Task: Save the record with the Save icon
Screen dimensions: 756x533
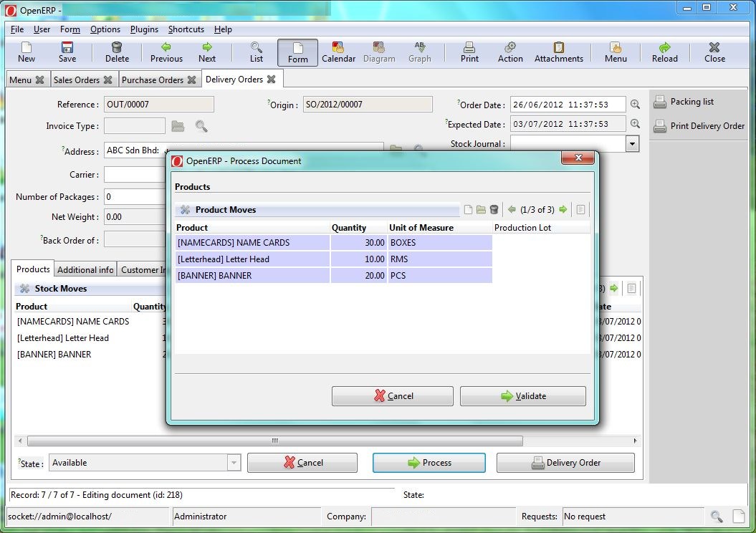Action: pyautogui.click(x=67, y=47)
